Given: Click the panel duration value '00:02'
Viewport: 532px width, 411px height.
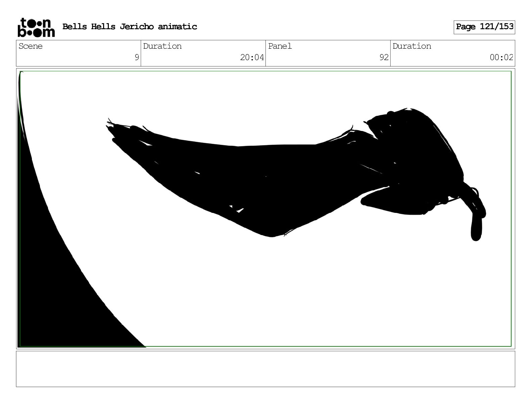Looking at the screenshot, I should pyautogui.click(x=501, y=57).
